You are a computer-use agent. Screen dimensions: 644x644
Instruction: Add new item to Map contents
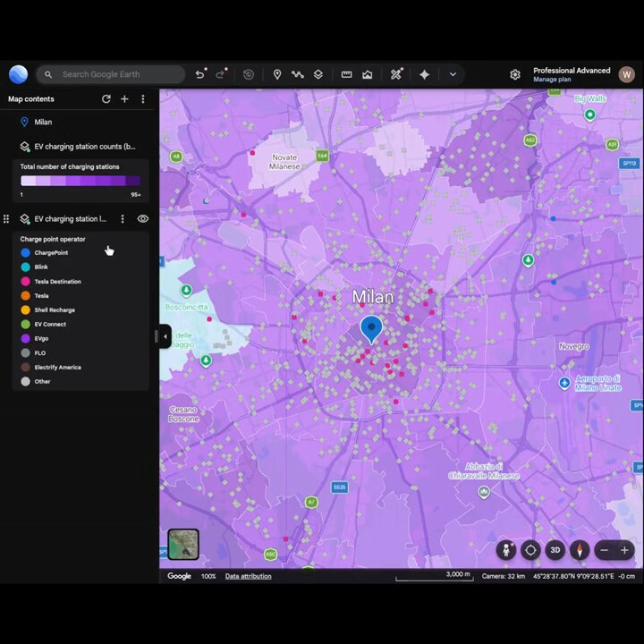(124, 99)
